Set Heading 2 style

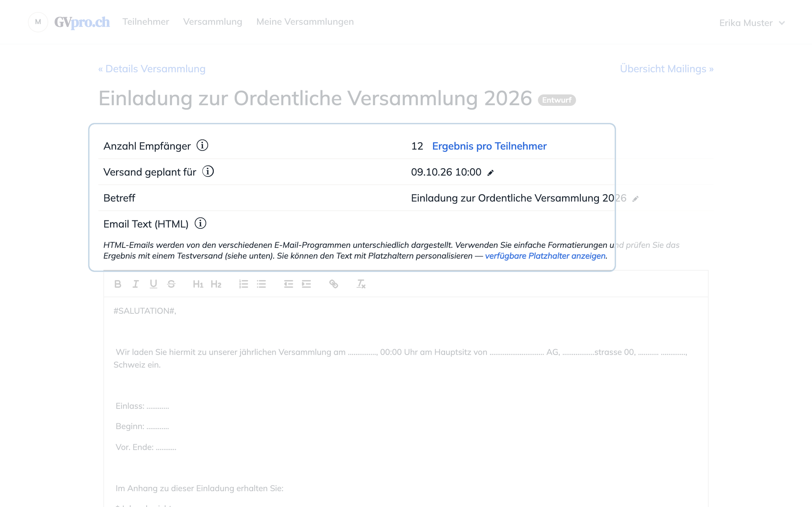click(216, 284)
